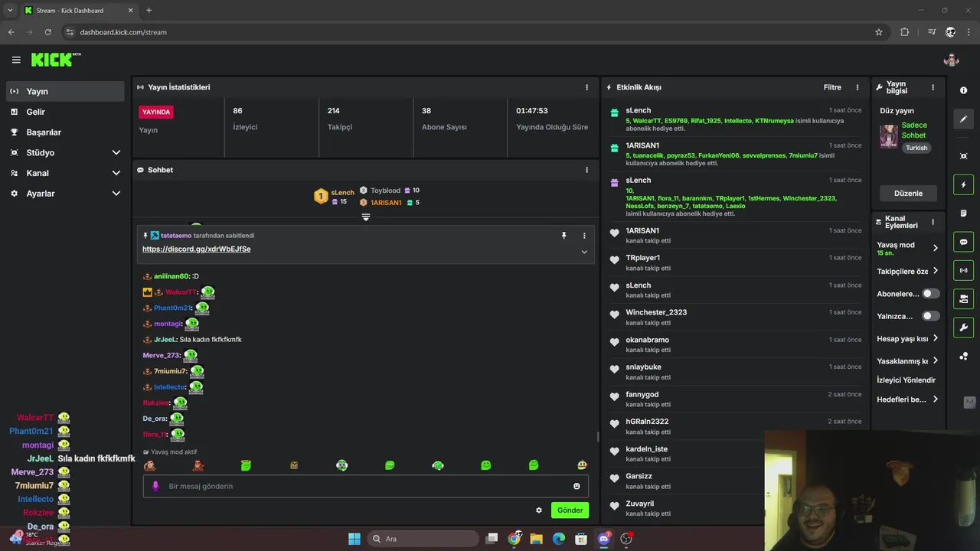Click the document notes icon in right sidebar

point(963,213)
